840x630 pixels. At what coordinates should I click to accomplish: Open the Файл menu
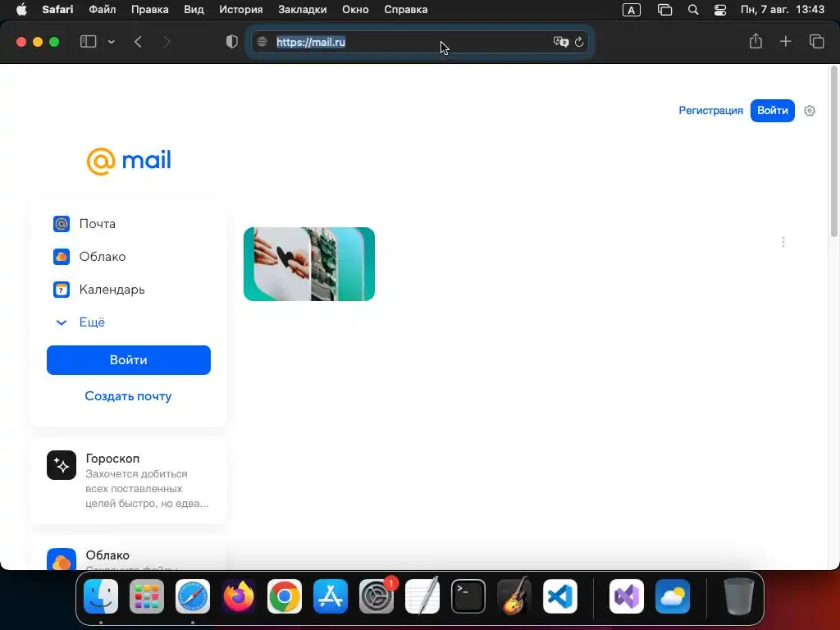tap(102, 10)
